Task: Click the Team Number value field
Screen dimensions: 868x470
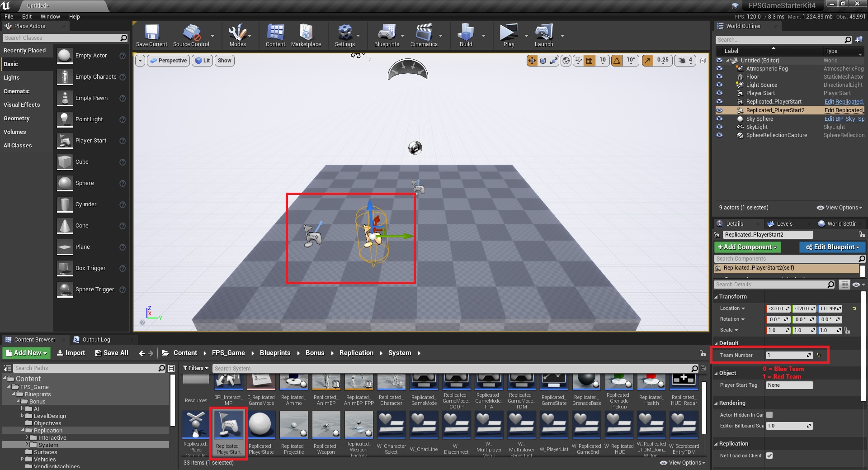Action: click(x=787, y=355)
